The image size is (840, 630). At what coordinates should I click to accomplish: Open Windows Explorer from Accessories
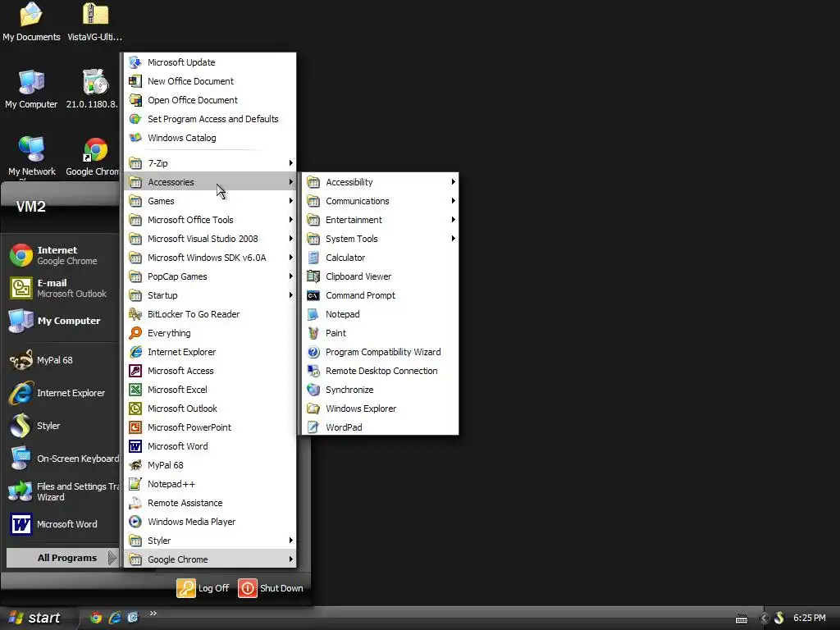click(x=381, y=409)
